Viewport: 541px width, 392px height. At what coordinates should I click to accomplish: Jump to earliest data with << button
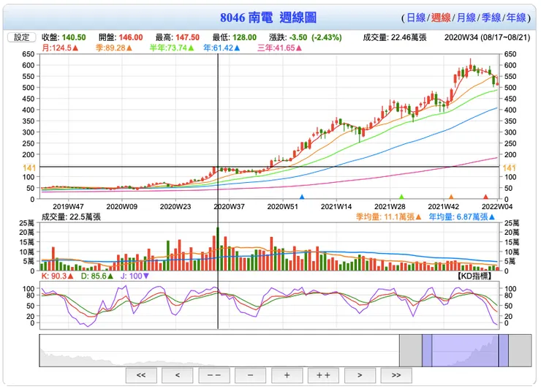pyautogui.click(x=141, y=375)
